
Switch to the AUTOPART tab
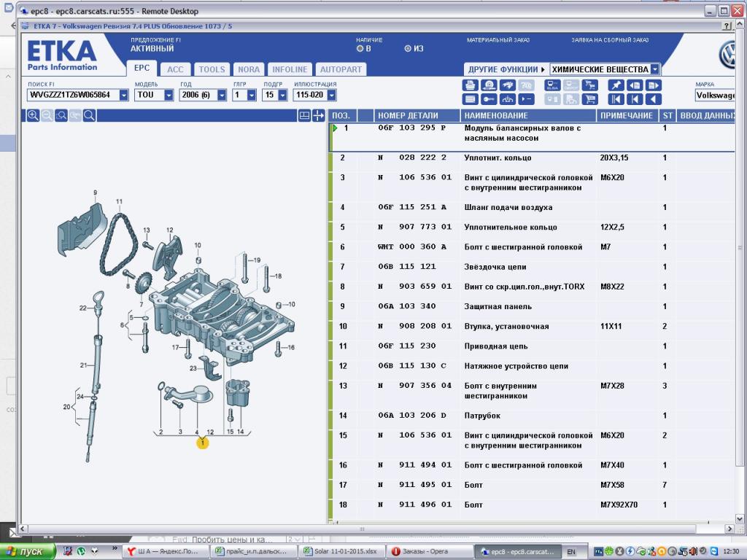pyautogui.click(x=341, y=69)
